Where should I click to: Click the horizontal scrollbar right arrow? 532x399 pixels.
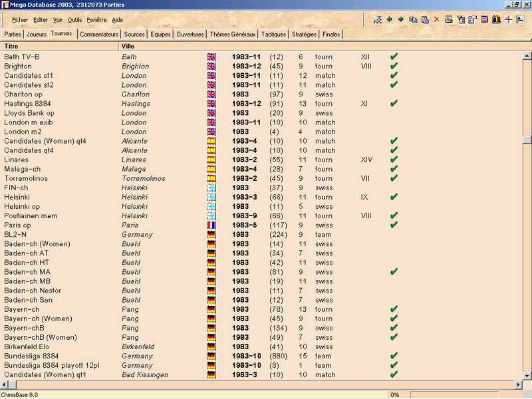519,384
